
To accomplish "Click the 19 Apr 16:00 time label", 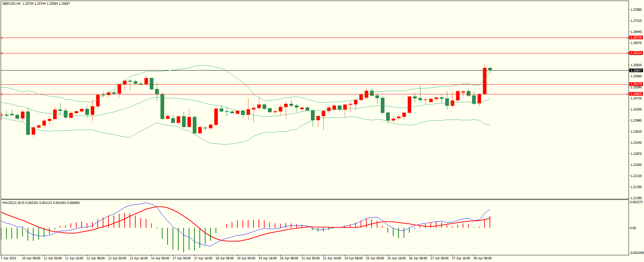I will click(x=268, y=258).
